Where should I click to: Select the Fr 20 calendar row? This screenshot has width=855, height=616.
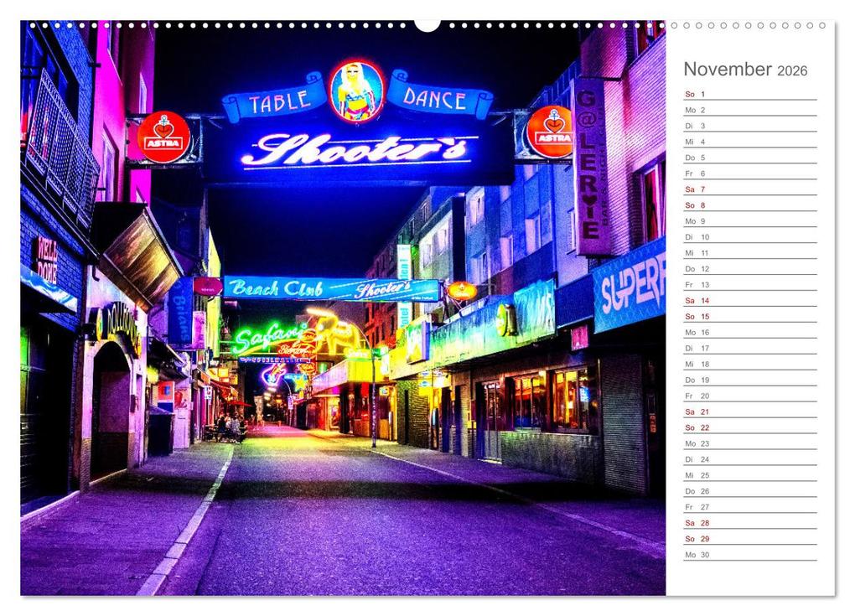(x=749, y=396)
